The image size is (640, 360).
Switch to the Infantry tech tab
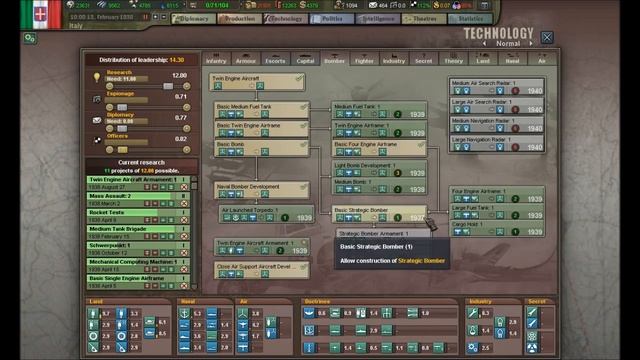coord(216,59)
